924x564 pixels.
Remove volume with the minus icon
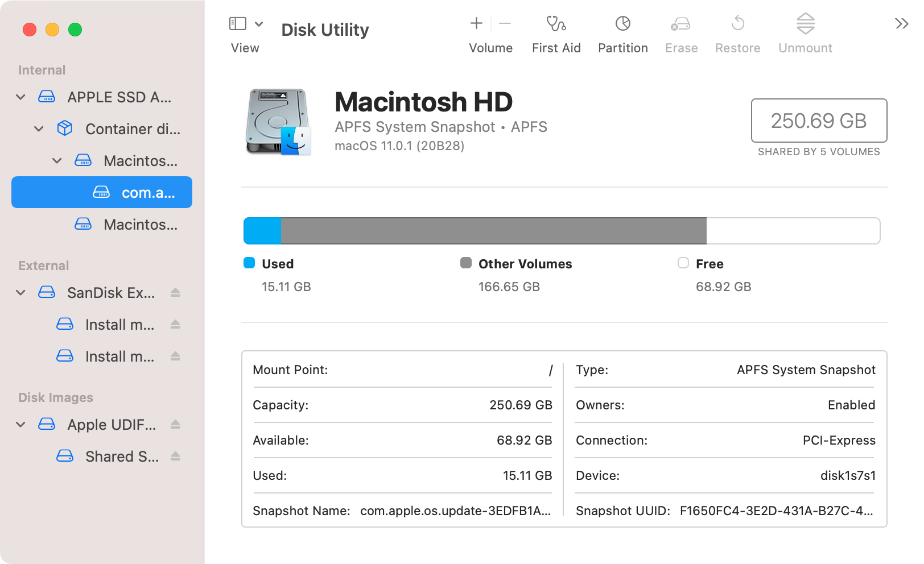click(505, 23)
